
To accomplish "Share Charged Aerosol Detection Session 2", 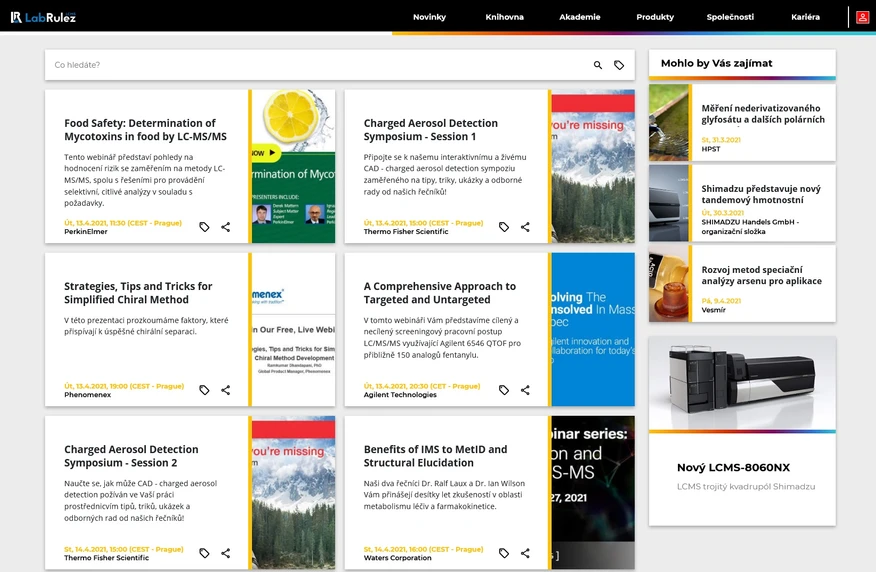I will click(226, 553).
